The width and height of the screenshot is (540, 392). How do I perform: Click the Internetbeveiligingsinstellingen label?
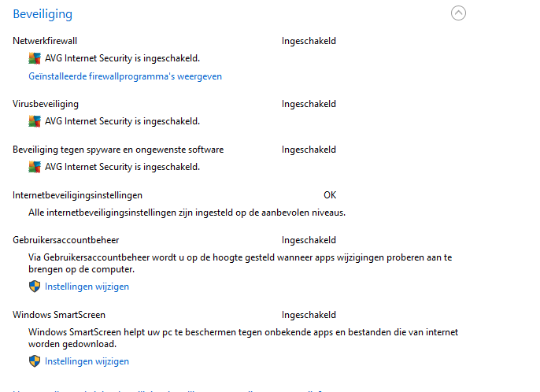(x=78, y=194)
